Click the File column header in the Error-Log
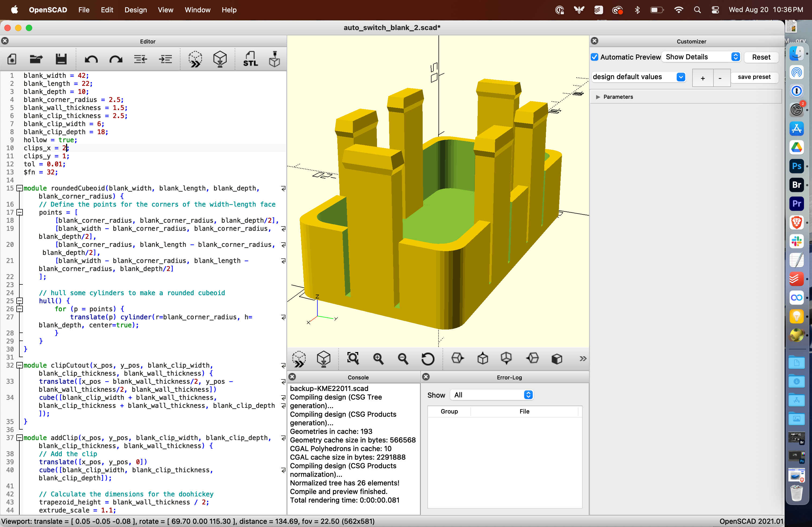Screen dimensions: 812x527 524,411
